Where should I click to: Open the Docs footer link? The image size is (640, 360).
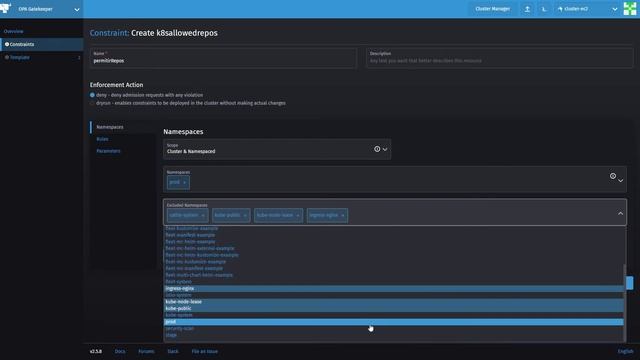tap(120, 351)
